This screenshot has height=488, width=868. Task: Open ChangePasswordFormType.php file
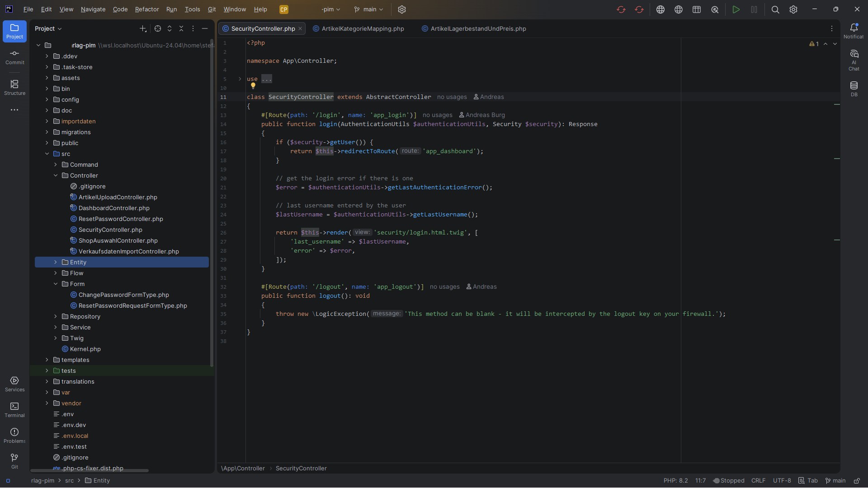pyautogui.click(x=123, y=295)
